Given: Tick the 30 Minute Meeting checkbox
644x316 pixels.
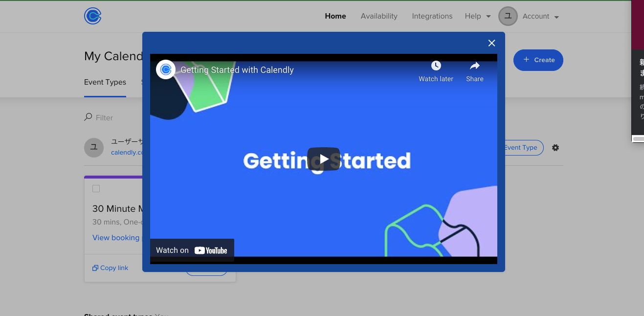Looking at the screenshot, I should pos(96,188).
